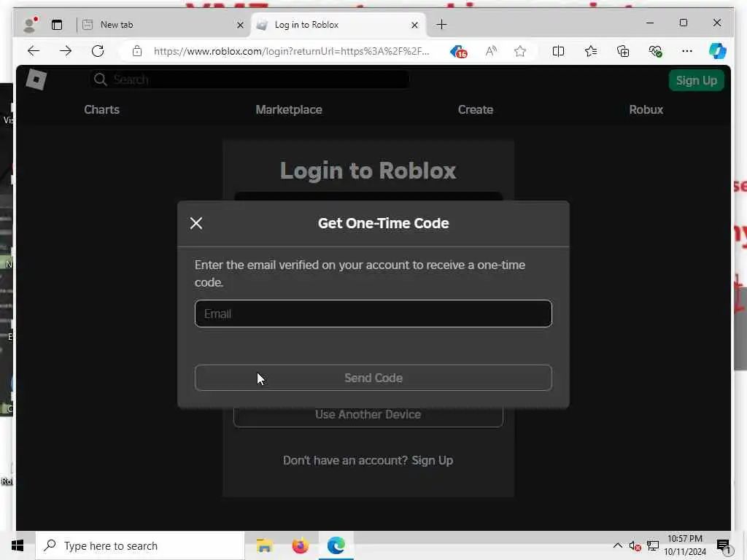This screenshot has width=747, height=560.
Task: Activate the Read aloud icon
Action: point(491,51)
